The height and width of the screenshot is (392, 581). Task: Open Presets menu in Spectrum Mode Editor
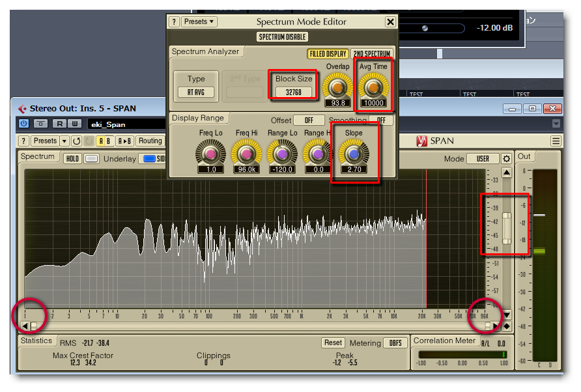click(x=199, y=22)
